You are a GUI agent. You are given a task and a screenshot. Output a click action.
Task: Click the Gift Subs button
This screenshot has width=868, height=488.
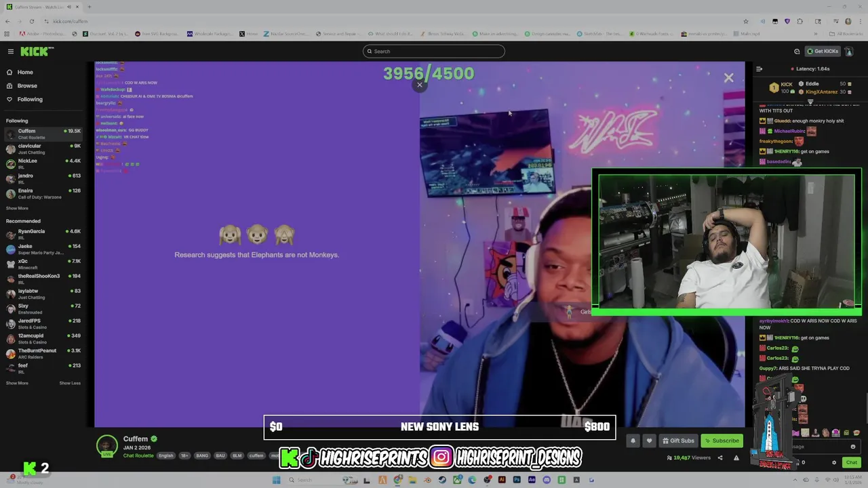coord(678,441)
